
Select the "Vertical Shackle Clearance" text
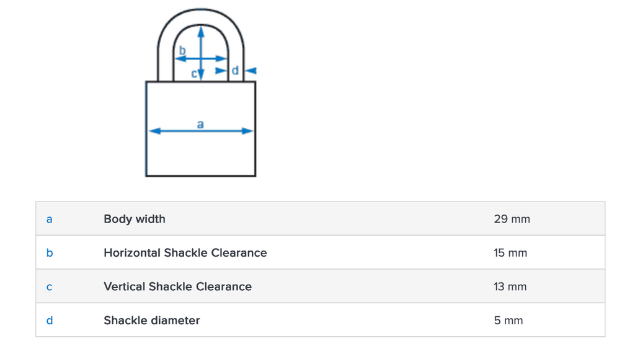click(x=178, y=286)
